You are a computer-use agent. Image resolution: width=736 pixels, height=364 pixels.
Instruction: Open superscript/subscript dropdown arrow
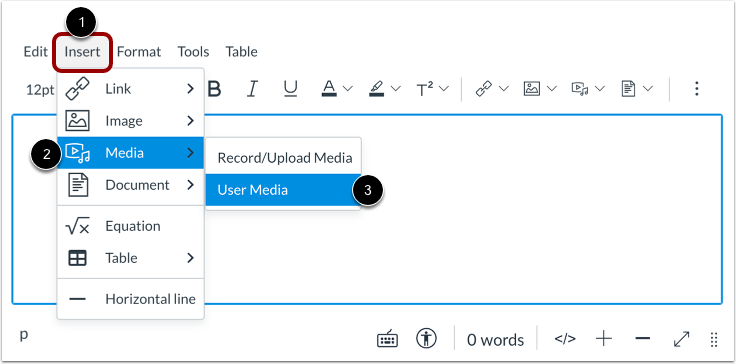(444, 88)
